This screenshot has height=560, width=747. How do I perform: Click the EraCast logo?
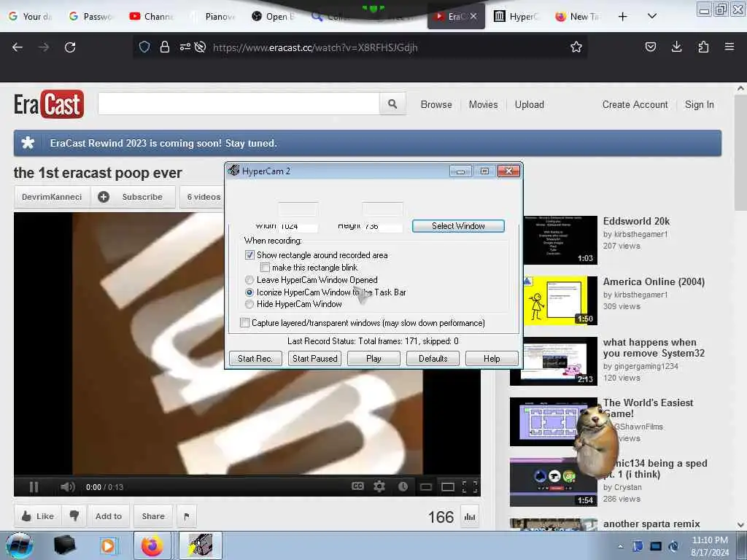click(x=49, y=104)
